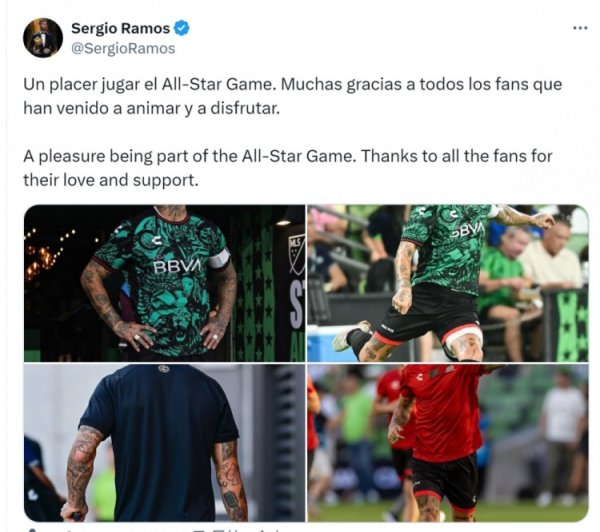This screenshot has width=600, height=532.
Task: View the photo of player kicking ball
Action: click(x=448, y=283)
